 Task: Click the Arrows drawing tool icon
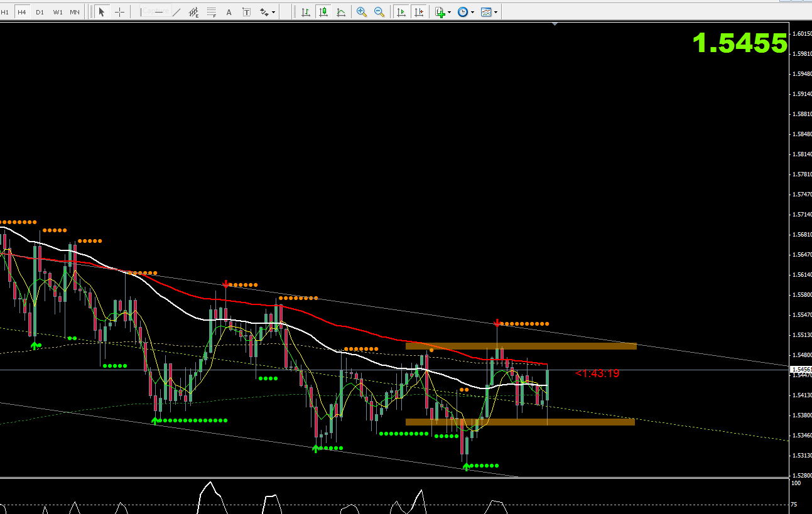(x=264, y=12)
